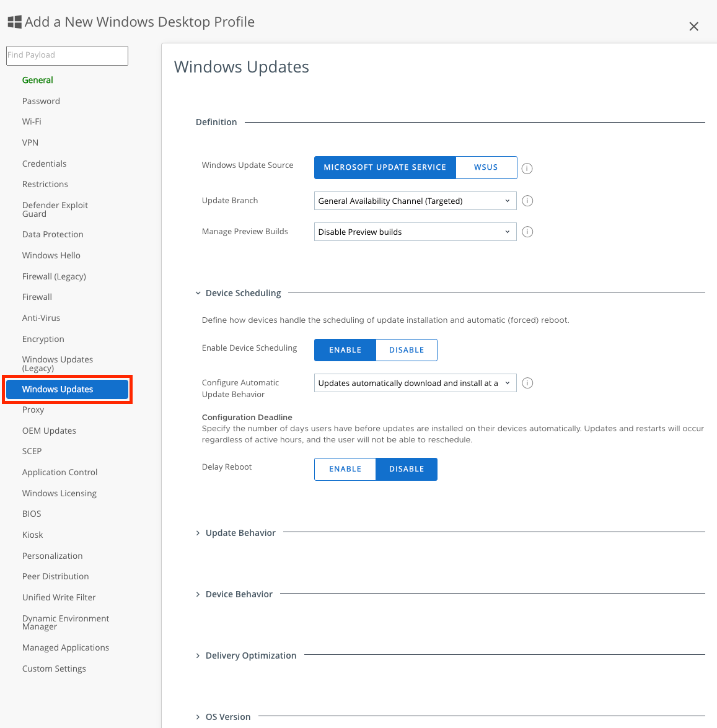This screenshot has width=717, height=728.
Task: Click info icon for Manage Preview Builds
Action: pos(527,232)
